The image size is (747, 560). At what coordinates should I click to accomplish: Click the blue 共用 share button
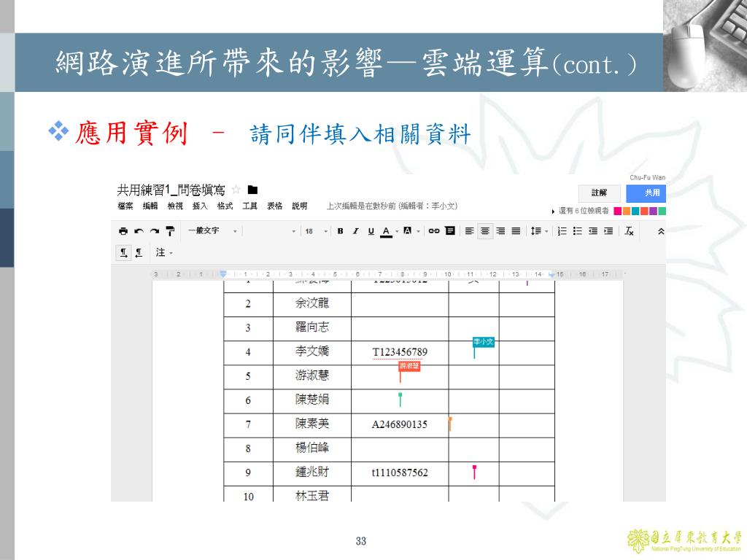click(x=646, y=192)
